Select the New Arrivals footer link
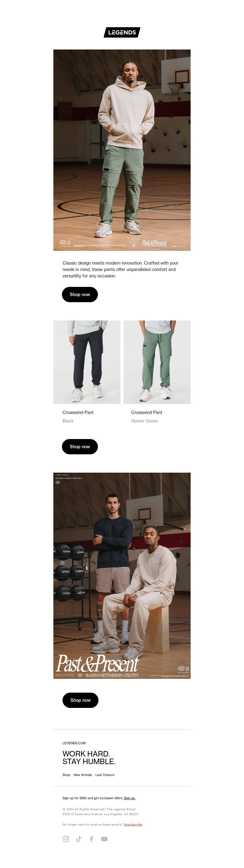Image resolution: width=244 pixels, height=868 pixels. point(83,775)
